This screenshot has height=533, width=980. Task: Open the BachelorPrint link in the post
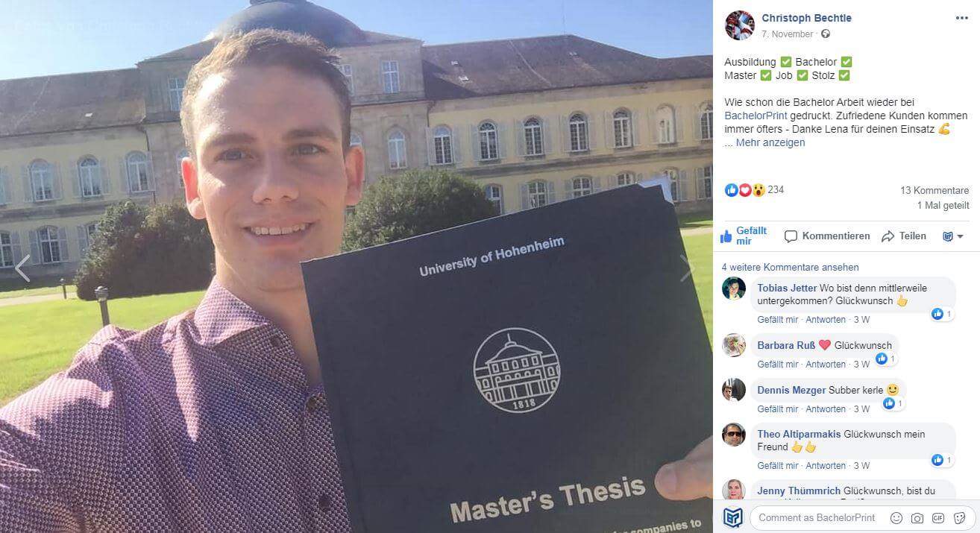click(x=755, y=116)
